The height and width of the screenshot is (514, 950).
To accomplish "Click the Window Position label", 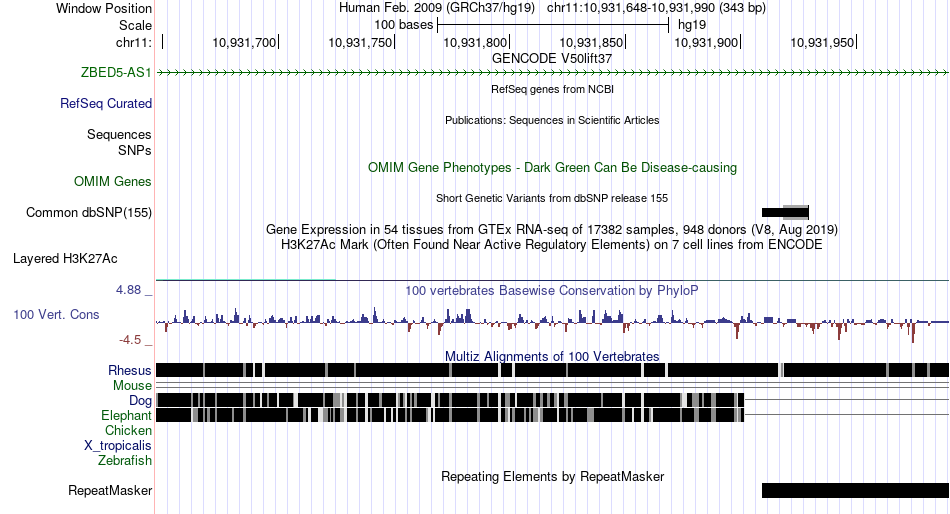I will [104, 8].
